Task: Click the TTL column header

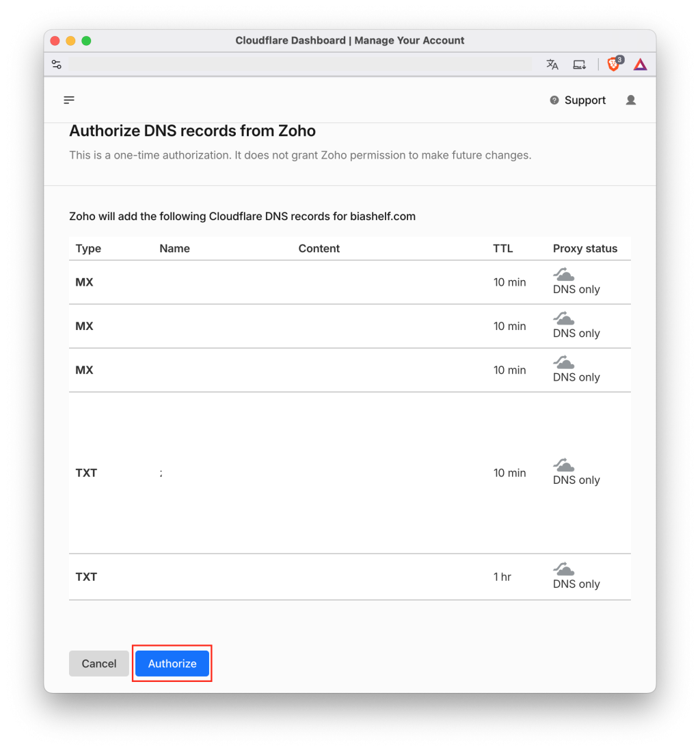Action: point(503,249)
